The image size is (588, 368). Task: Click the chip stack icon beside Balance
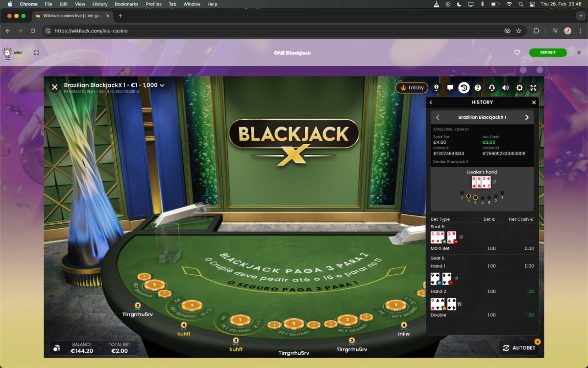point(57,348)
